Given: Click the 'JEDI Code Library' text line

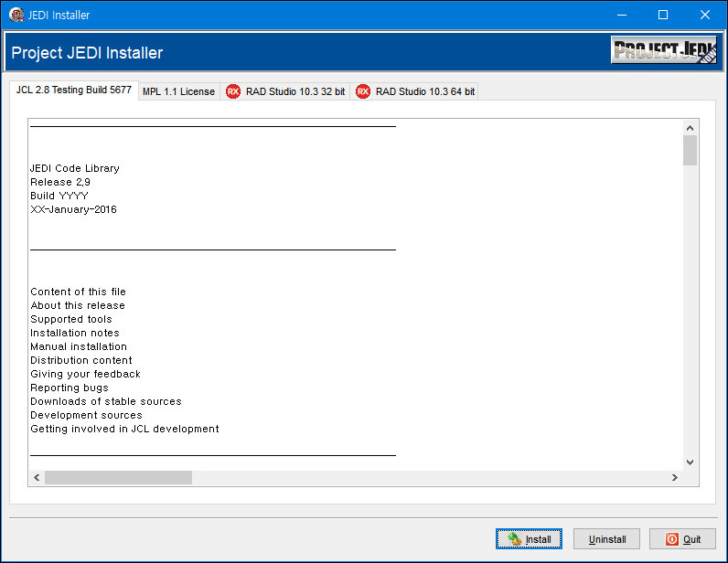Looking at the screenshot, I should (x=75, y=168).
